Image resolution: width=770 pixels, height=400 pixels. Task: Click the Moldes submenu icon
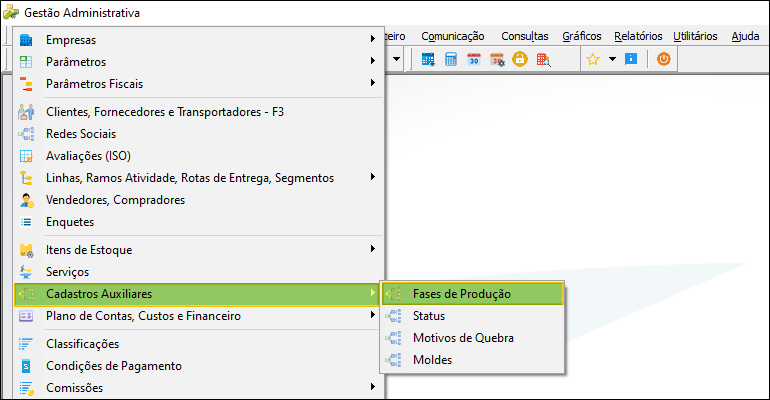click(x=393, y=360)
